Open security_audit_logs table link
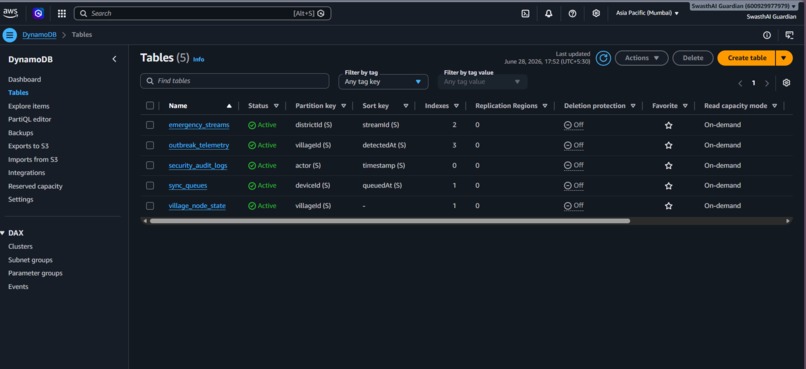 click(198, 165)
